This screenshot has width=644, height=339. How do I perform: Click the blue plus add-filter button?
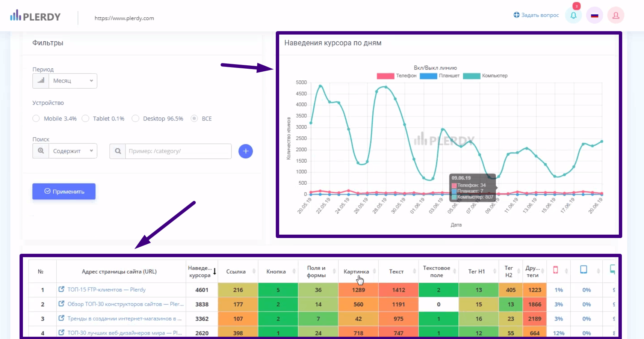click(246, 151)
